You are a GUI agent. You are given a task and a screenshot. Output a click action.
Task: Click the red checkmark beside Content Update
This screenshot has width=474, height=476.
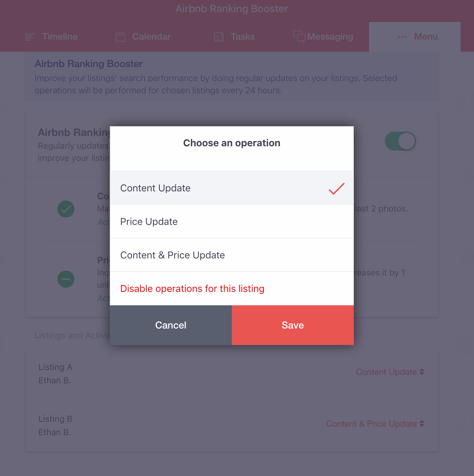tap(337, 188)
